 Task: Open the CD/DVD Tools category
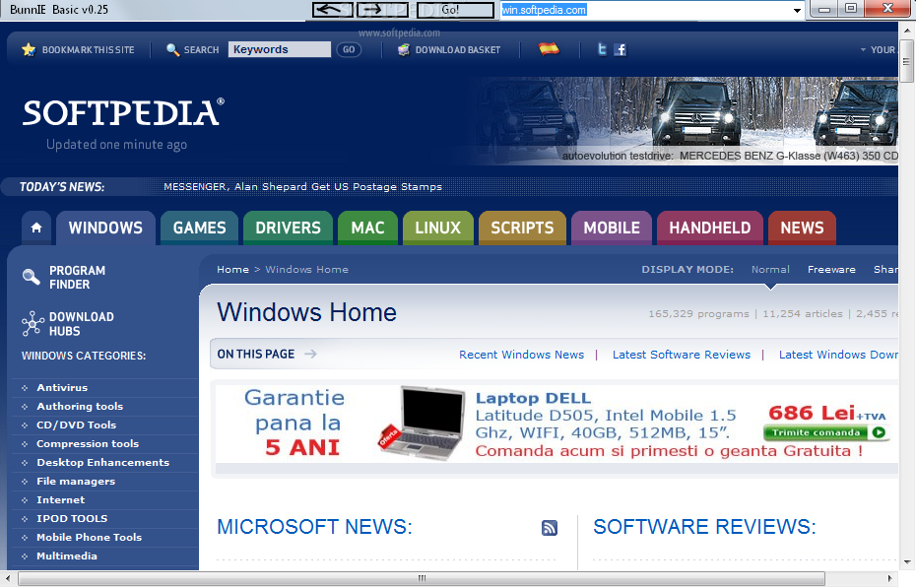[77, 425]
